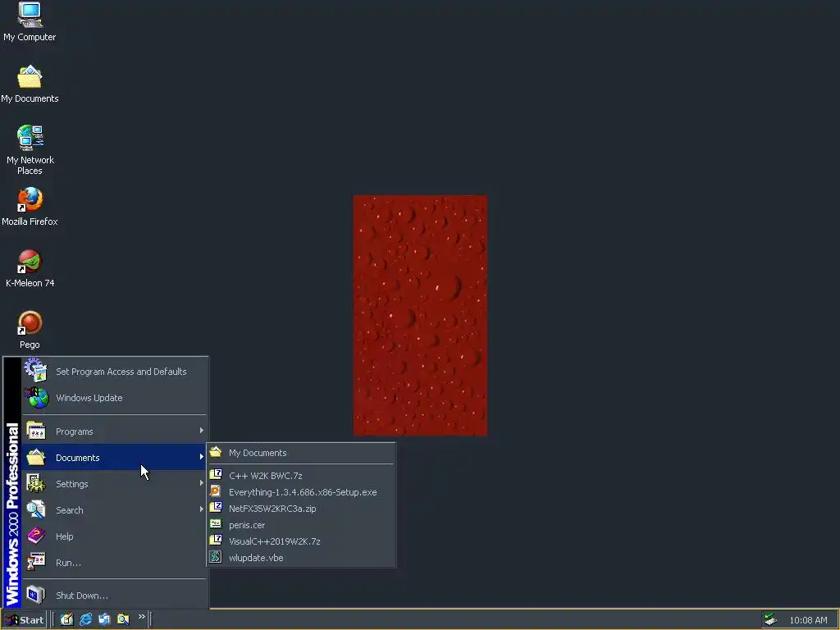Open the .cer certificate file entry
The width and height of the screenshot is (840, 630).
point(301,525)
